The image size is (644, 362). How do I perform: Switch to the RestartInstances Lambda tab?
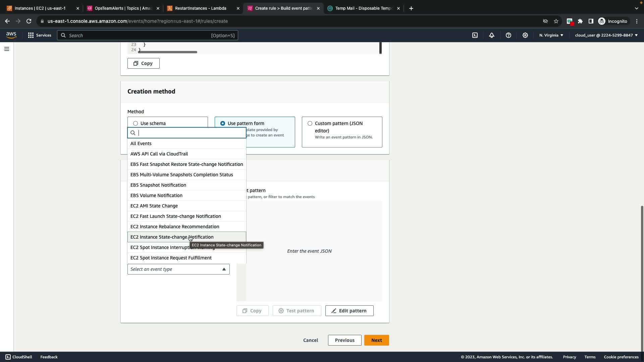pos(201,8)
